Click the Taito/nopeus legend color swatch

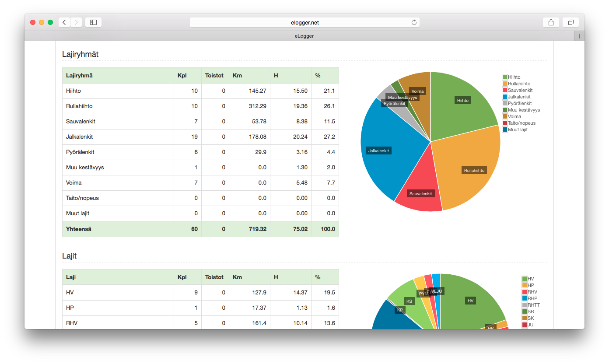[505, 123]
